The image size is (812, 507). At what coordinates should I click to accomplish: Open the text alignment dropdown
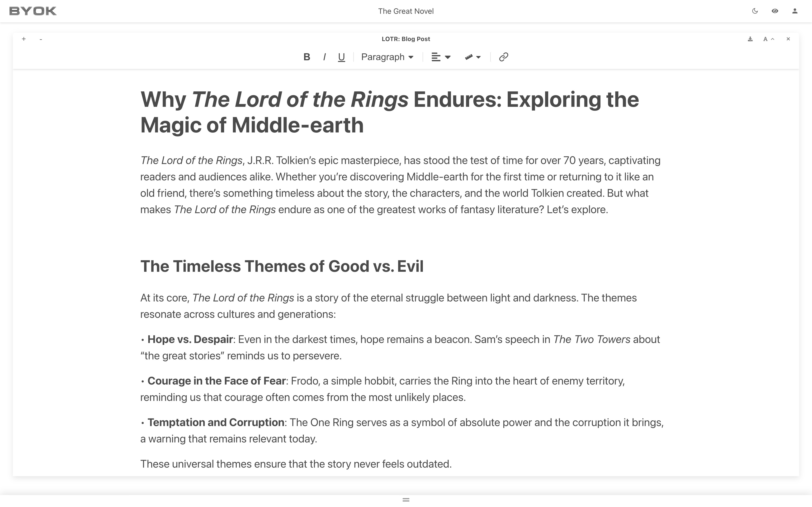[x=441, y=57]
